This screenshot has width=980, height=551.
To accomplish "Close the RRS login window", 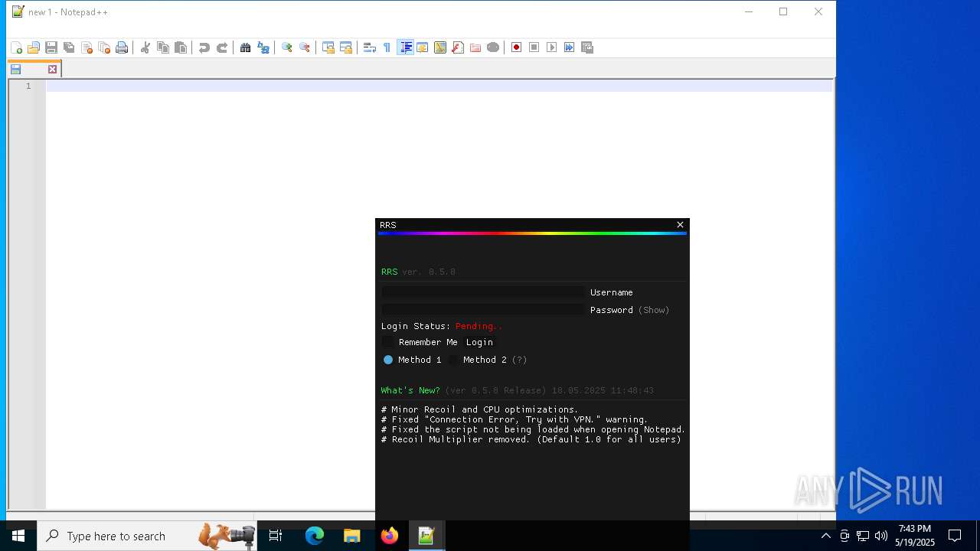I will pos(680,225).
